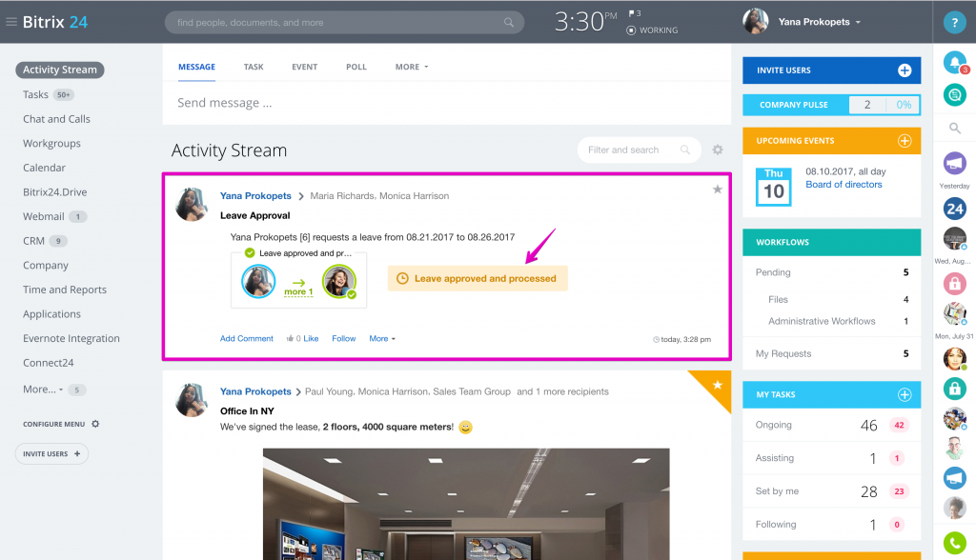The image size is (976, 560).
Task: Open the help question mark icon
Action: pyautogui.click(x=954, y=23)
